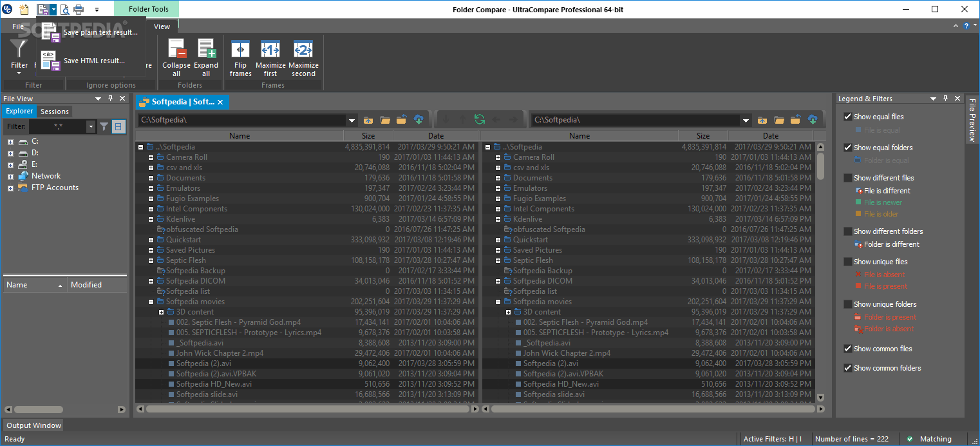
Task: Click Collapse all in Folders group
Action: 176,58
